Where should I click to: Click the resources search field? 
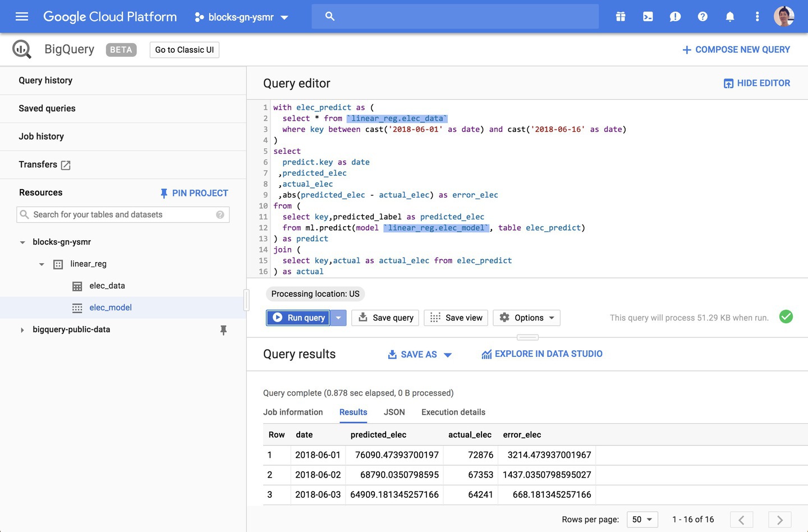coord(123,214)
